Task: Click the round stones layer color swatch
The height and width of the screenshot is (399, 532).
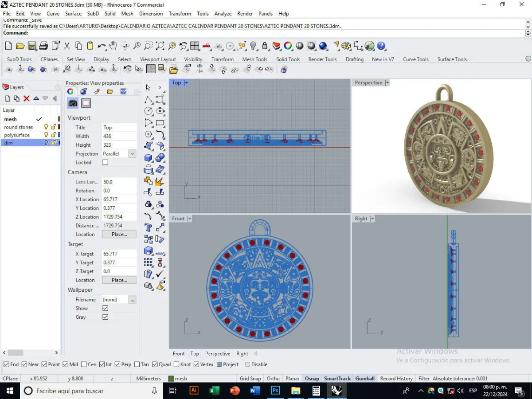Action: [59, 127]
